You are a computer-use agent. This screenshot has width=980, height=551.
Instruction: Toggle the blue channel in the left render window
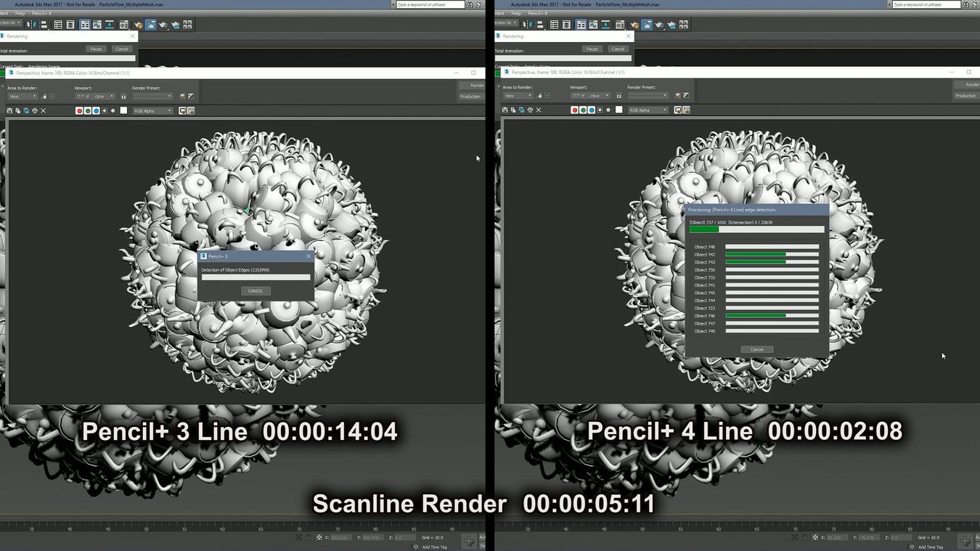pos(96,110)
